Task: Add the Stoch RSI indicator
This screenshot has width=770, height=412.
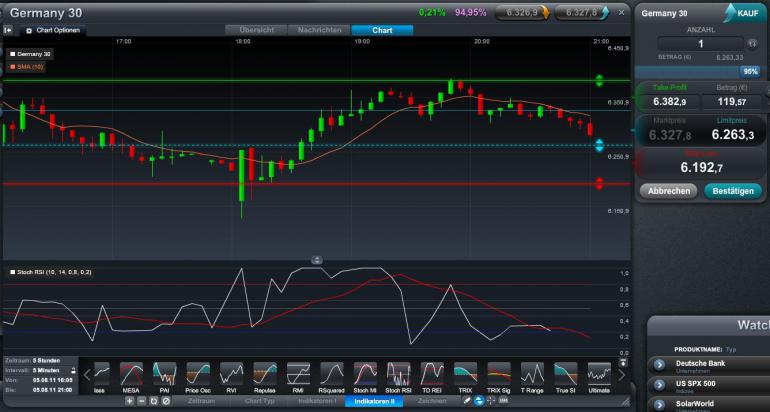Action: click(x=398, y=375)
